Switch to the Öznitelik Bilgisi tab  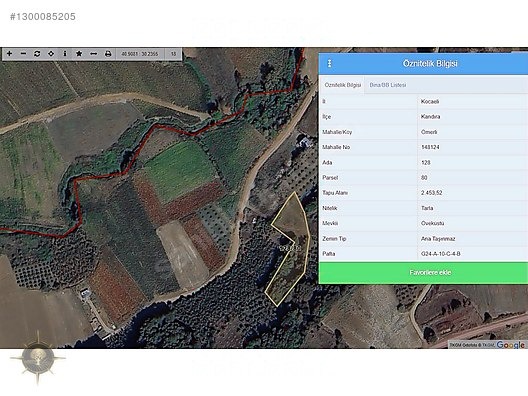click(x=342, y=85)
